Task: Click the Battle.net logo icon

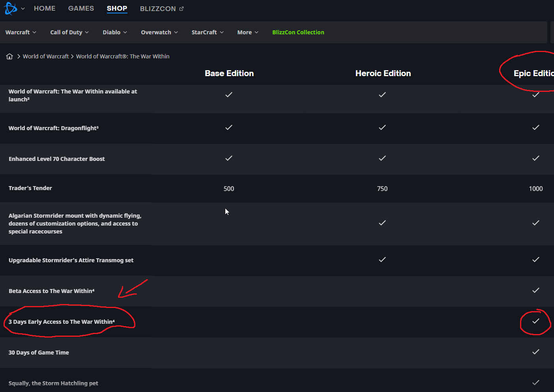Action: pyautogui.click(x=11, y=8)
